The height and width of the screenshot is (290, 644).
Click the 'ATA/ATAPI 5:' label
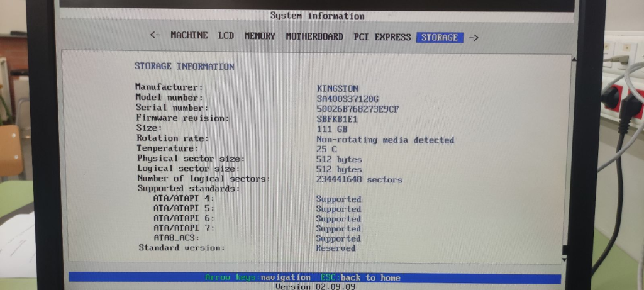pos(184,208)
